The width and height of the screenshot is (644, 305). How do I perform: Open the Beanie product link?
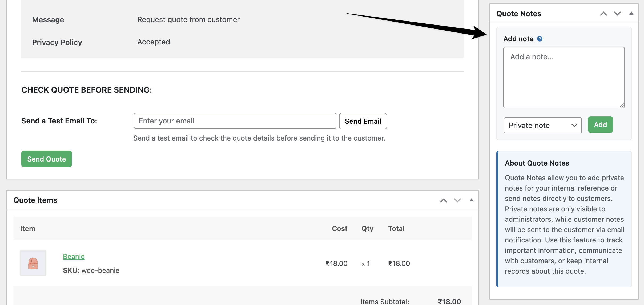pos(74,256)
